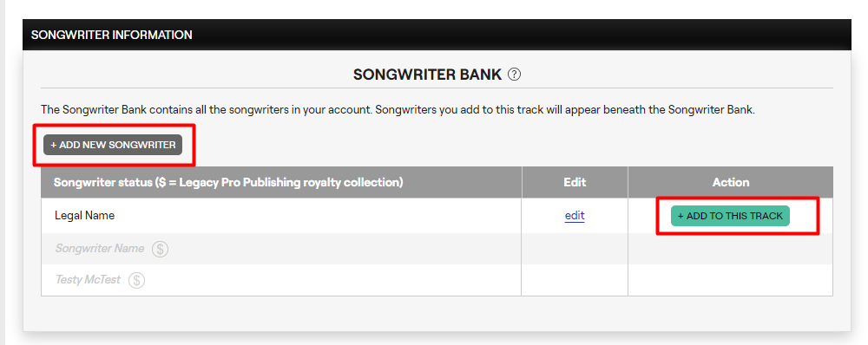The height and width of the screenshot is (345, 868).
Task: Click the Edit column header
Action: coord(575,182)
